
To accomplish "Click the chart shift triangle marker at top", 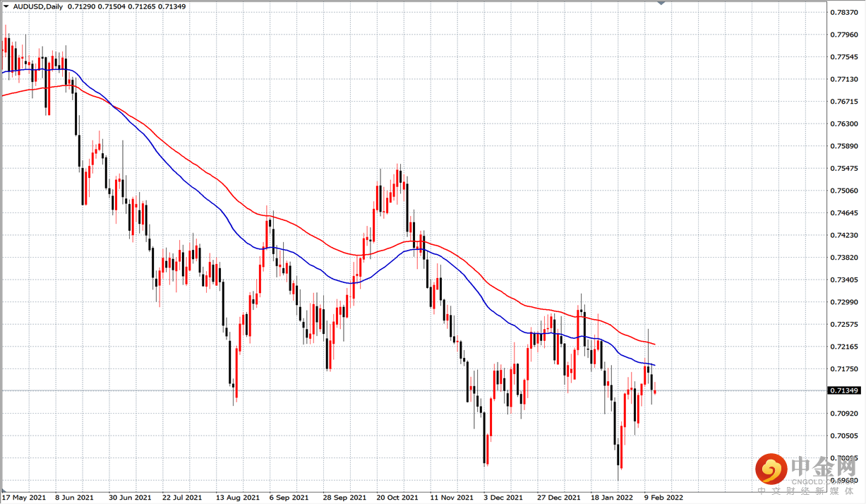I will coord(661,3).
